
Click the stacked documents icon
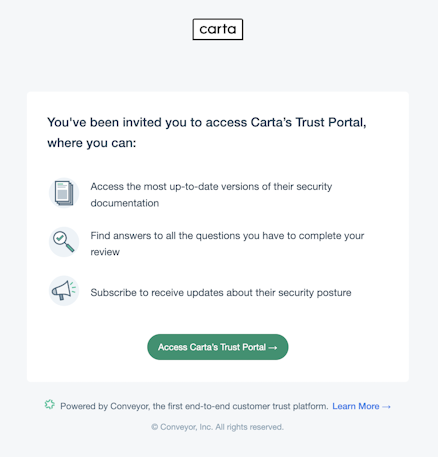coord(64,193)
